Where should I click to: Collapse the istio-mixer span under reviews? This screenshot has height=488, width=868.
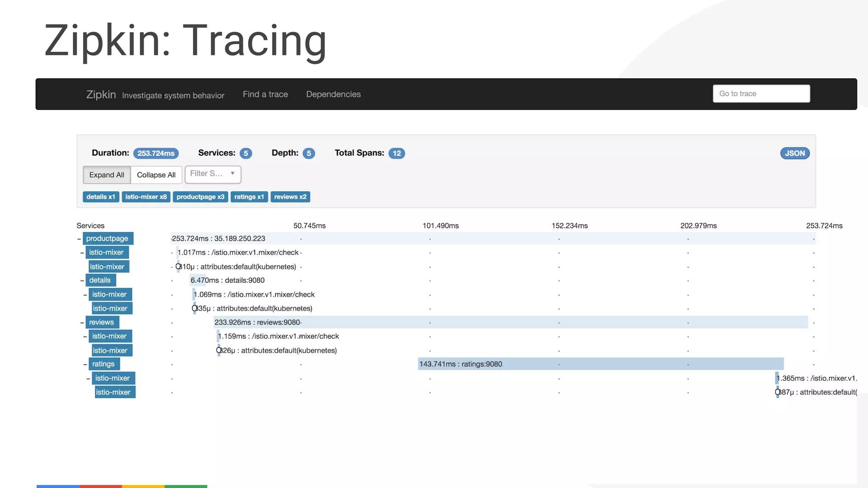pos(85,337)
